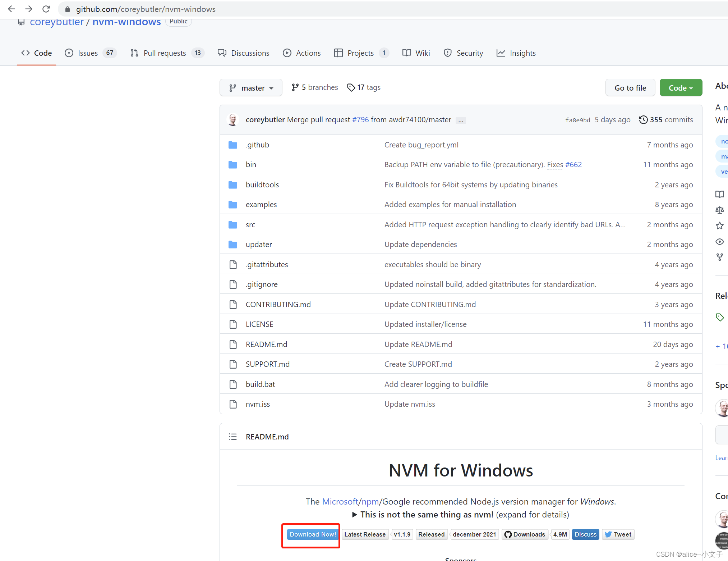Open the master branch dropdown

[251, 88]
